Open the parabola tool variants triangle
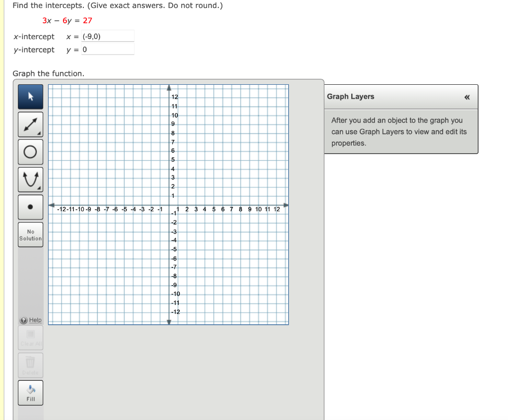The height and width of the screenshot is (420, 508). 39,188
